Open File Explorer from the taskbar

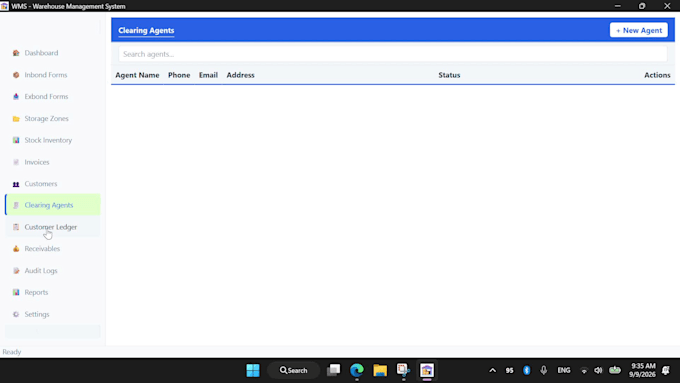point(380,370)
